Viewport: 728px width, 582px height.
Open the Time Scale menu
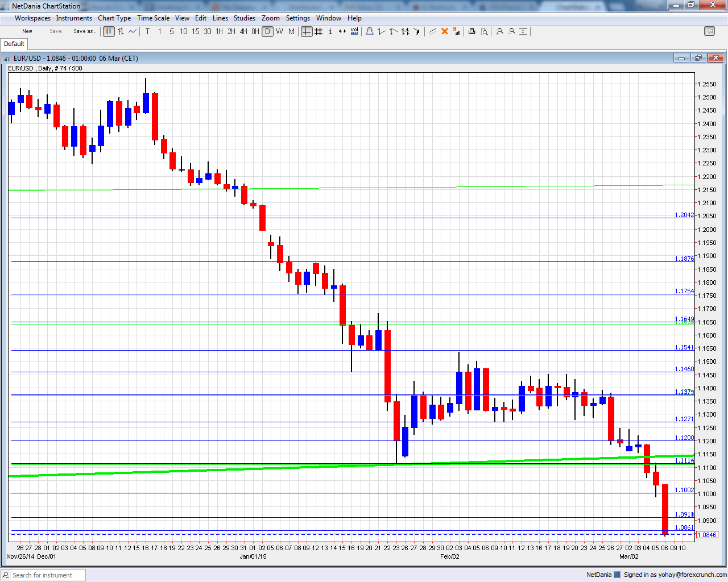tap(153, 18)
